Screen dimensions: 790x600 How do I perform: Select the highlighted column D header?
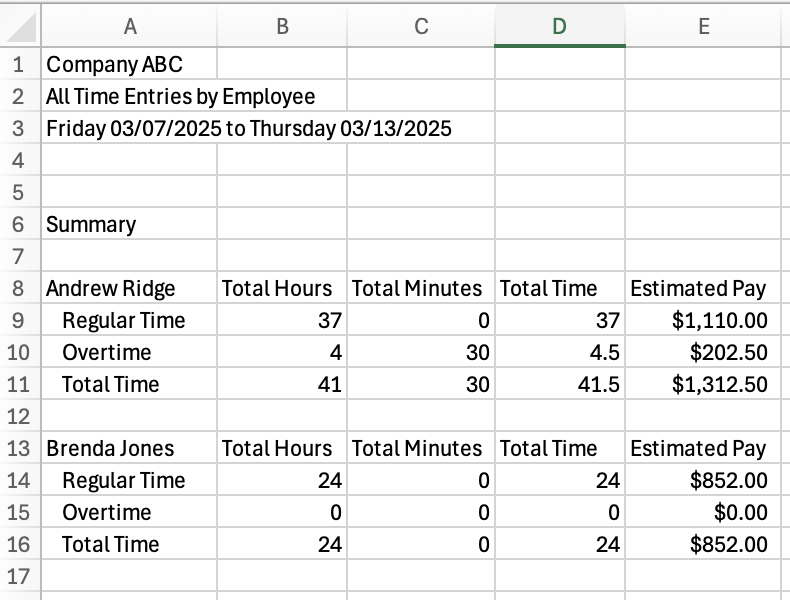coord(560,27)
